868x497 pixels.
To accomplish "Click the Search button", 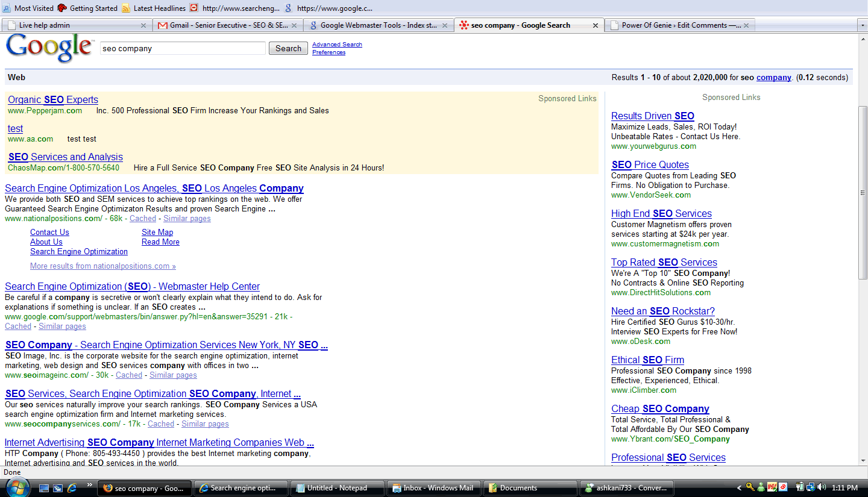I will pos(288,48).
